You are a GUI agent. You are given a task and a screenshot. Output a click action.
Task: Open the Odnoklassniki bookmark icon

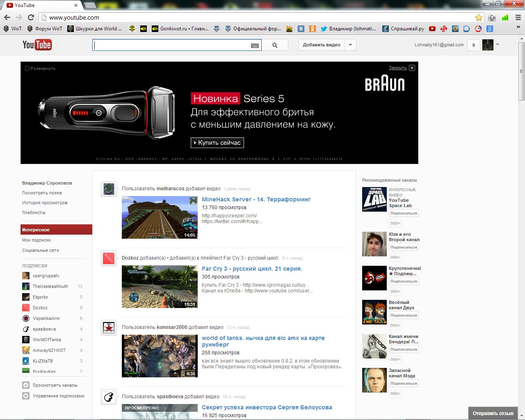tap(313, 29)
